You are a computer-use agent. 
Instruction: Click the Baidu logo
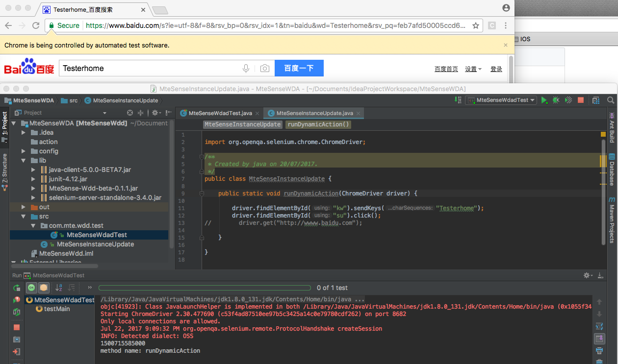[x=29, y=67]
